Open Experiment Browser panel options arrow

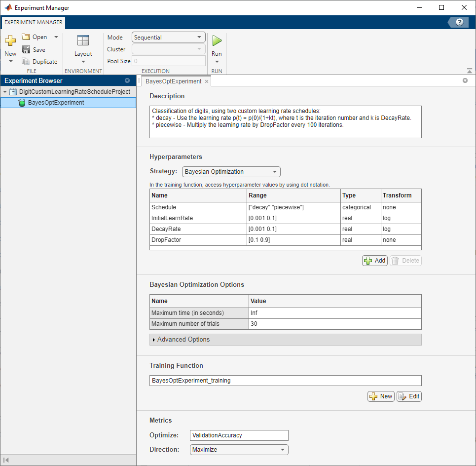pyautogui.click(x=127, y=80)
